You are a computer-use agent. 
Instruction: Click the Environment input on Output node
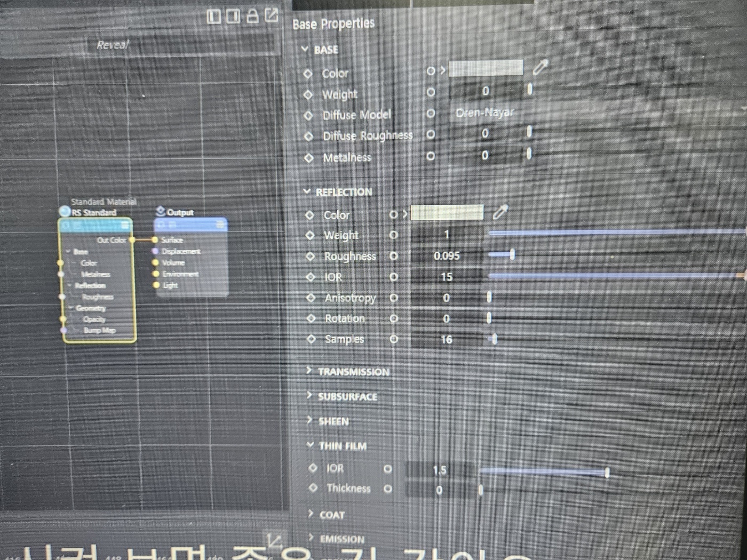(156, 274)
